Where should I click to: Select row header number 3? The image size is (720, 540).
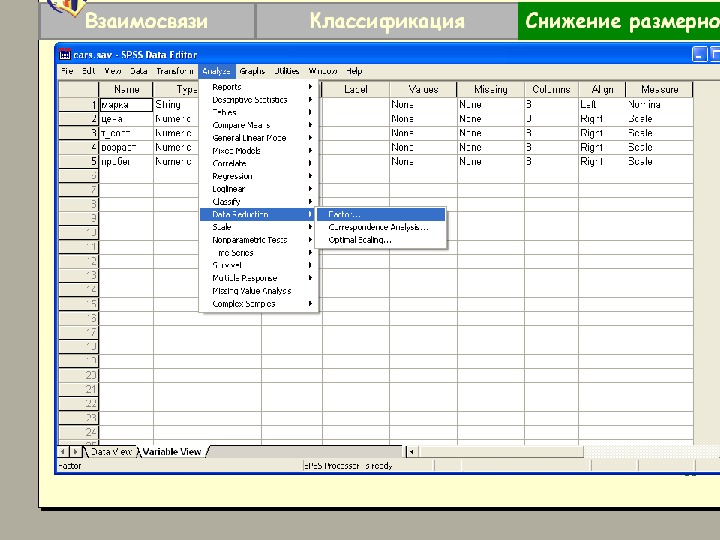click(79, 133)
